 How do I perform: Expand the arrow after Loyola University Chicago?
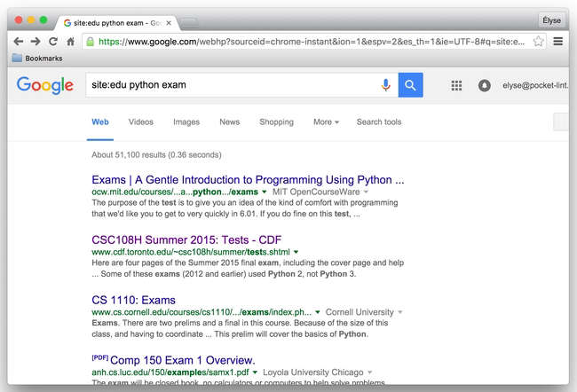click(x=370, y=372)
